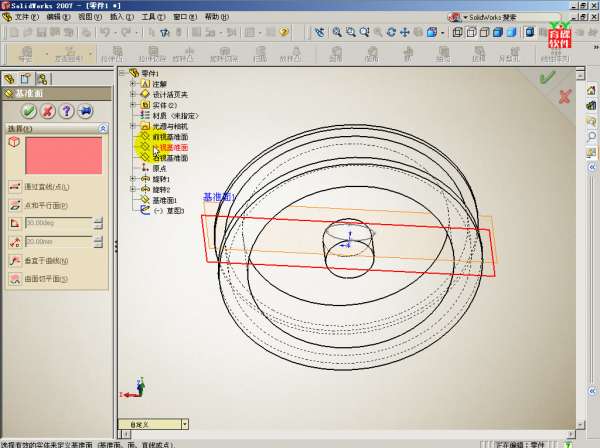Screen dimensions: 600x448
Task: Toggle the Parallel Plane at Point option
Action: [15, 204]
